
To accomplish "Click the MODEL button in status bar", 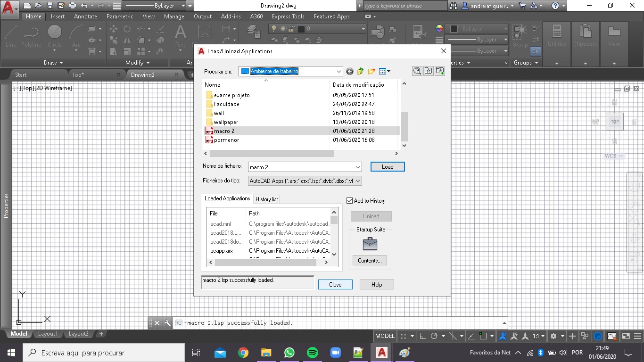I will pos(385,336).
